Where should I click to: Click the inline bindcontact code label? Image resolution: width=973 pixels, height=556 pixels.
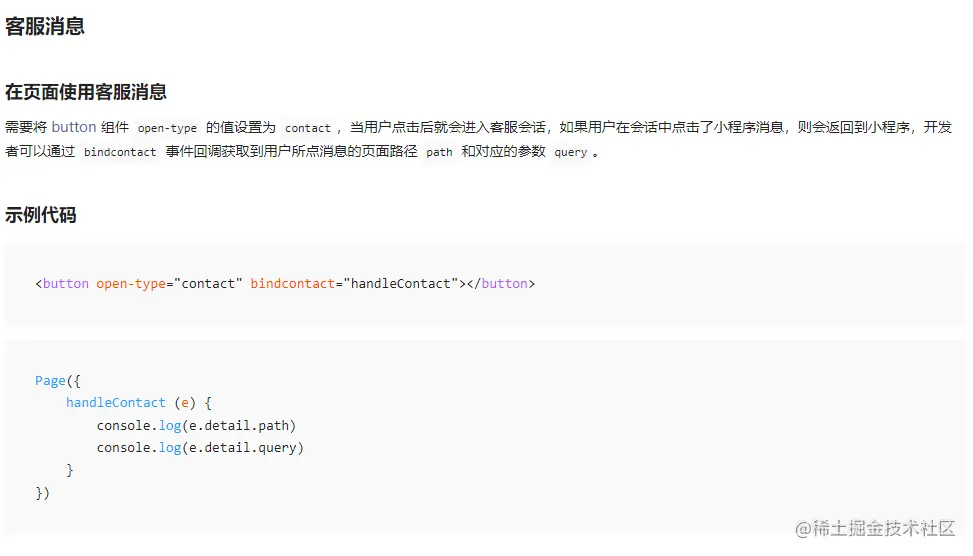point(120,152)
